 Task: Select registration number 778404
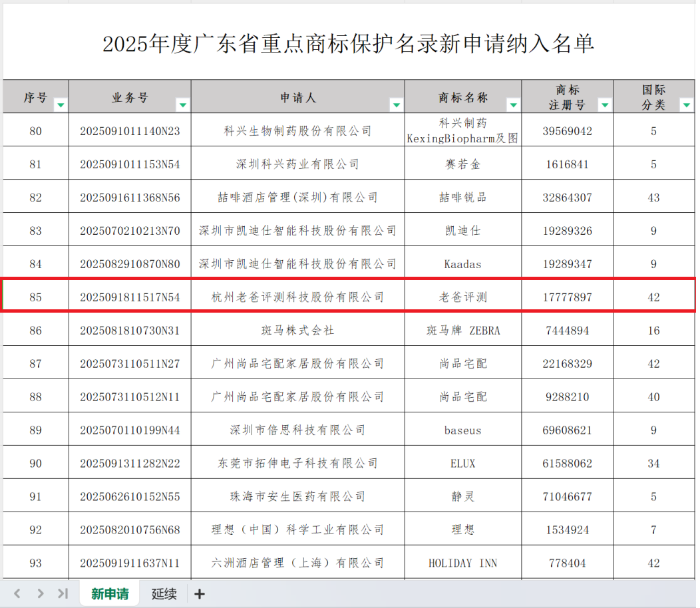tap(568, 562)
